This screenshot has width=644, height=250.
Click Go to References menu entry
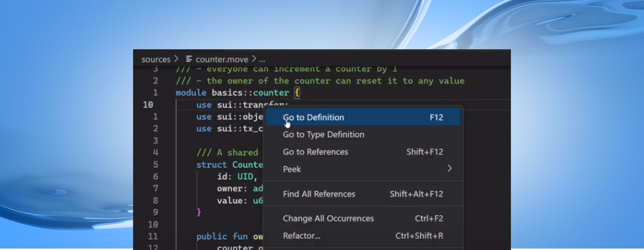[315, 152]
